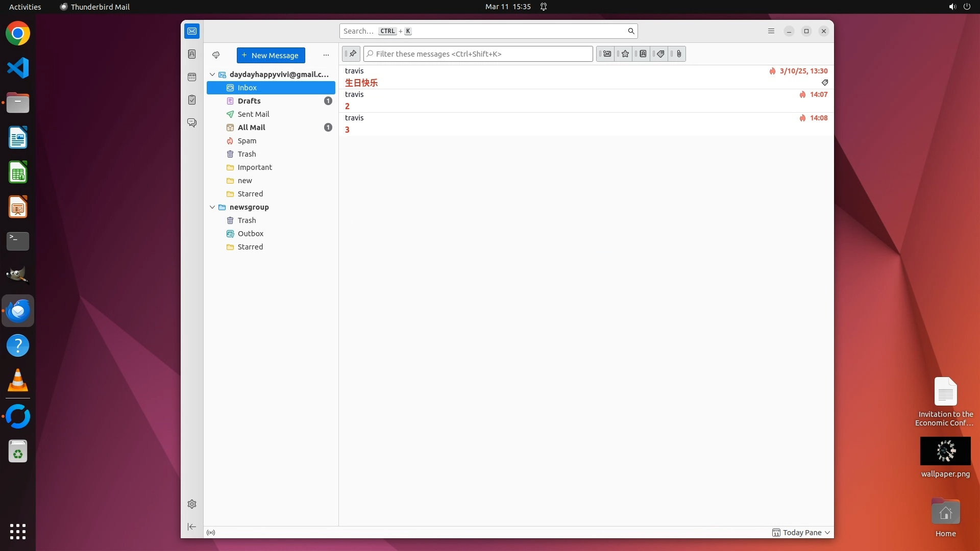
Task: Toggle the unread messages quick filter
Action: 606,54
